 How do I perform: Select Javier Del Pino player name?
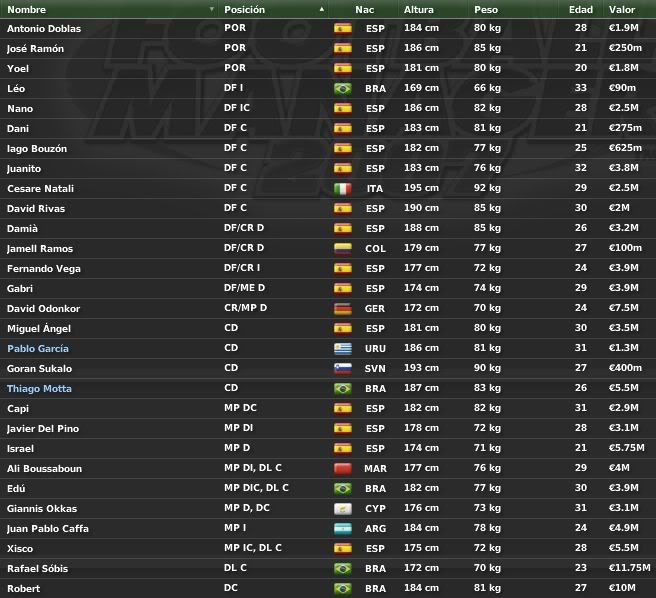pos(43,429)
